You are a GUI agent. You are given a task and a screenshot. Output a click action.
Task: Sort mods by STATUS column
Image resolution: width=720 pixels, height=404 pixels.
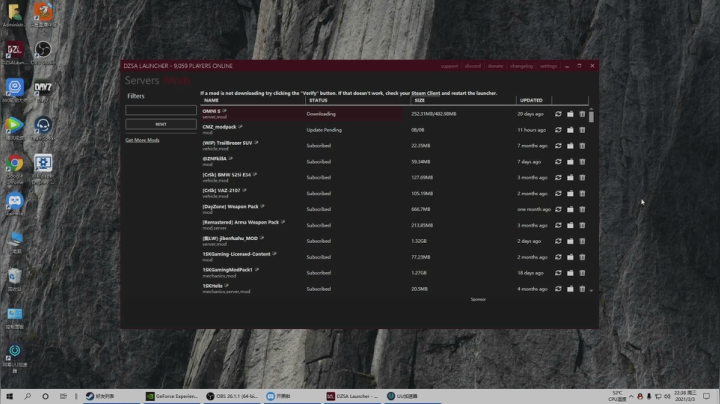[x=318, y=100]
